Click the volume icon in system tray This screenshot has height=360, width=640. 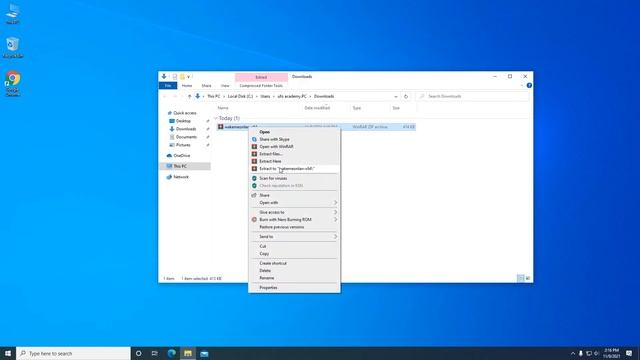(x=596, y=353)
